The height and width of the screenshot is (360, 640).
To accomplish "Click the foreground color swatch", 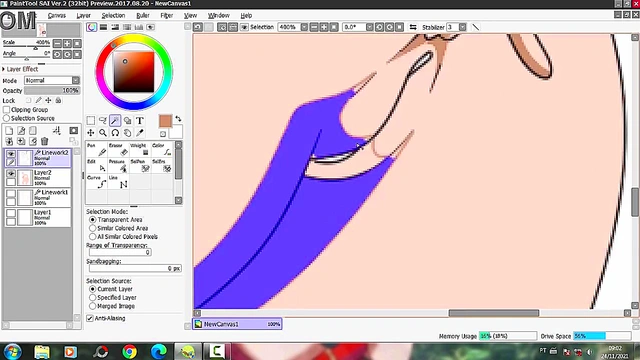I will [x=165, y=121].
